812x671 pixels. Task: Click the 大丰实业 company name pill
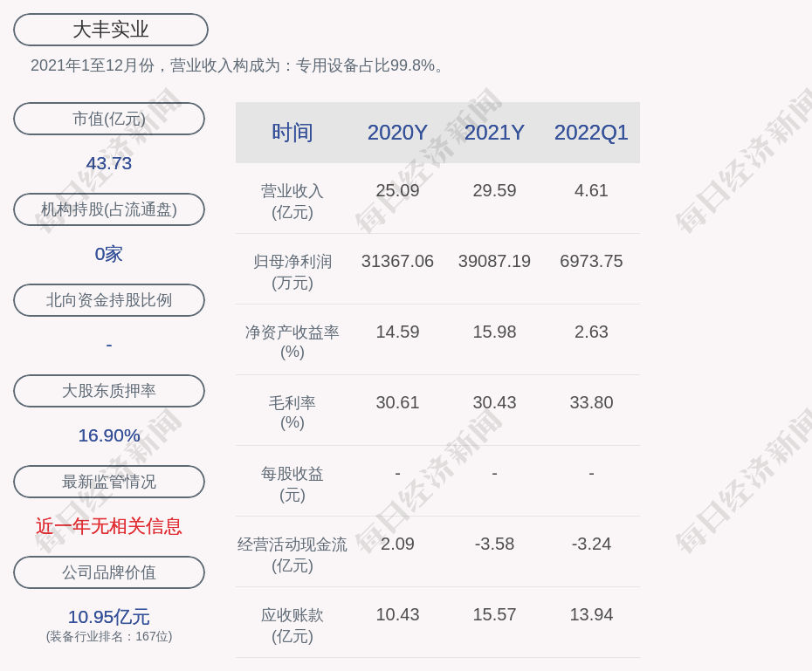coord(111,30)
